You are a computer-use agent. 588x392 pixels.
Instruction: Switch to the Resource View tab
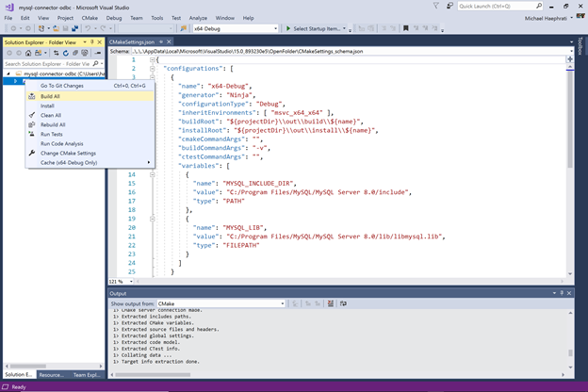52,375
